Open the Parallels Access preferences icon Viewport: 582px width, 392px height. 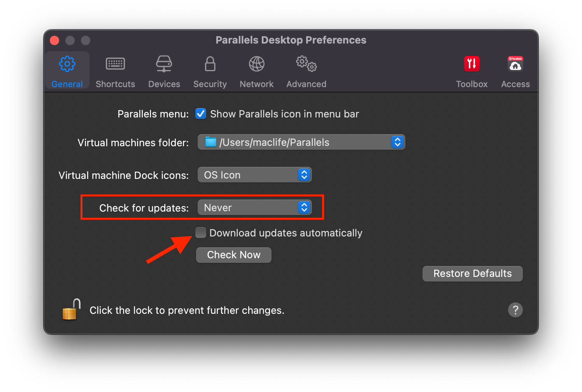[515, 70]
